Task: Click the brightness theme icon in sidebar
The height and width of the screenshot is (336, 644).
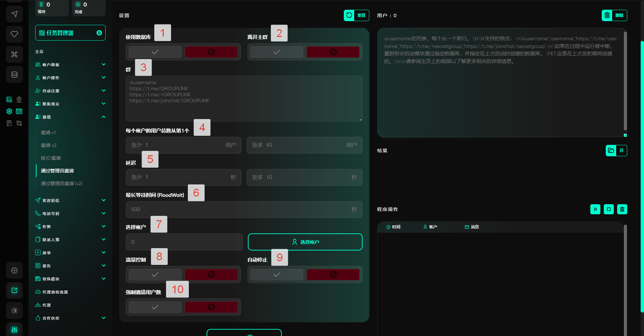Action: [14, 311]
